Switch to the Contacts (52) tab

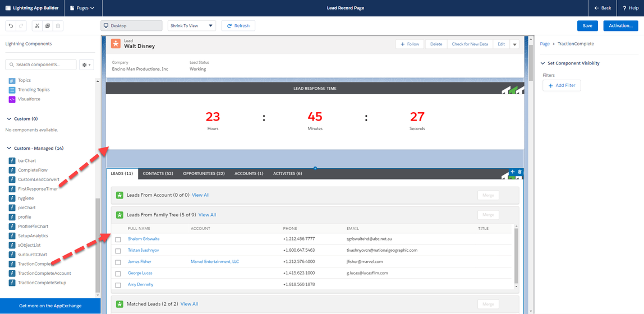click(158, 174)
